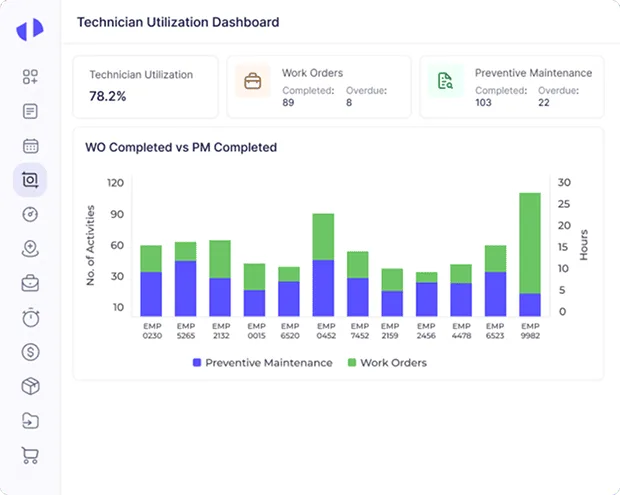Click the EMP 2159 bar
Screen dimensions: 620x495
click(392, 293)
